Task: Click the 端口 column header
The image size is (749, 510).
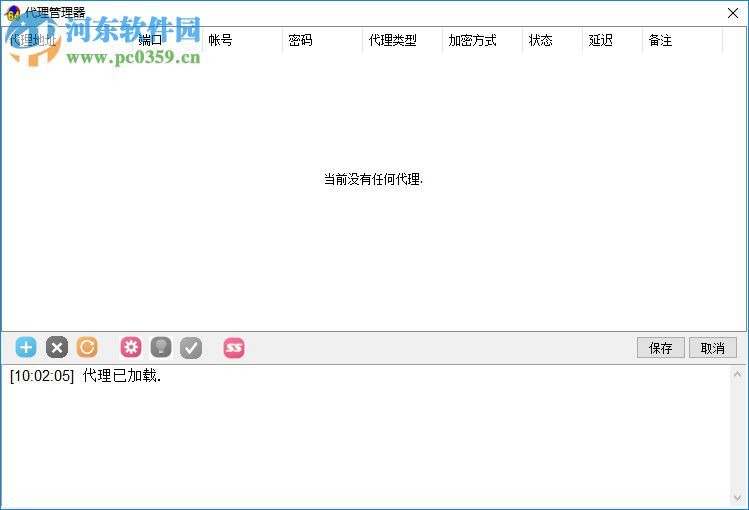Action: click(167, 40)
